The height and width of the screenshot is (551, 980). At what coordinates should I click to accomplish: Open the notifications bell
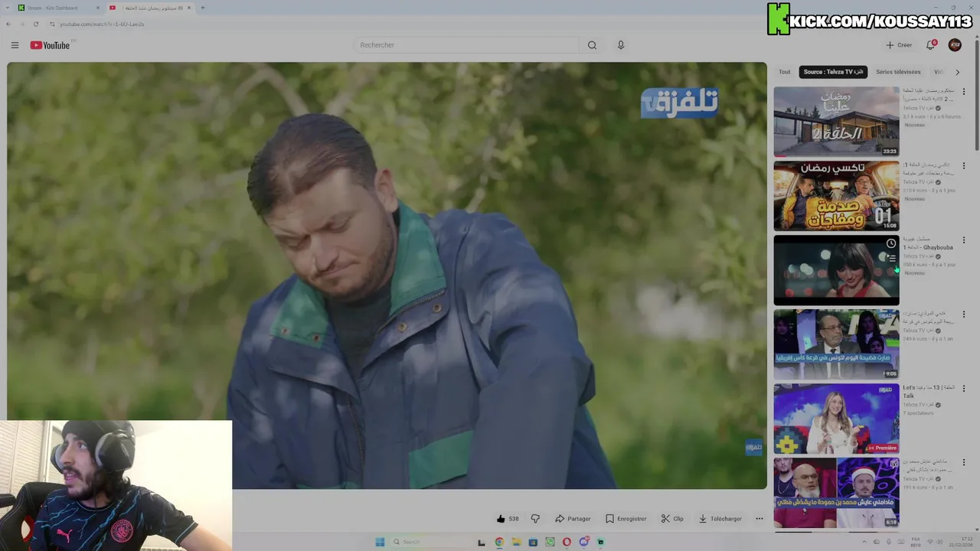coord(931,45)
